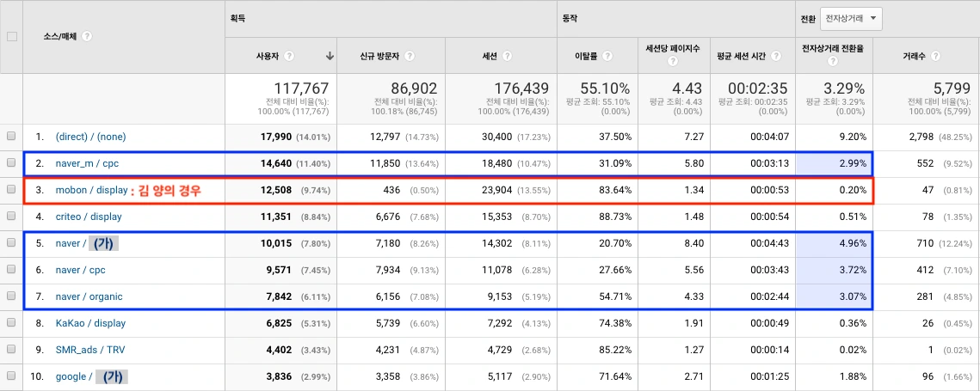Open the naver_m / cpc source link

(87, 163)
